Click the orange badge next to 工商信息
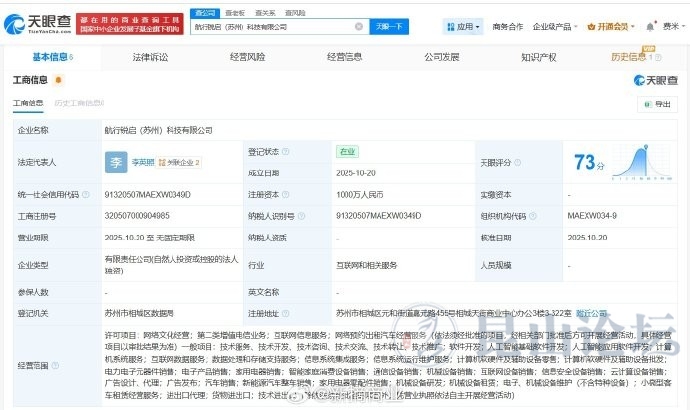Screen dimensions: 690x410 click(x=57, y=81)
